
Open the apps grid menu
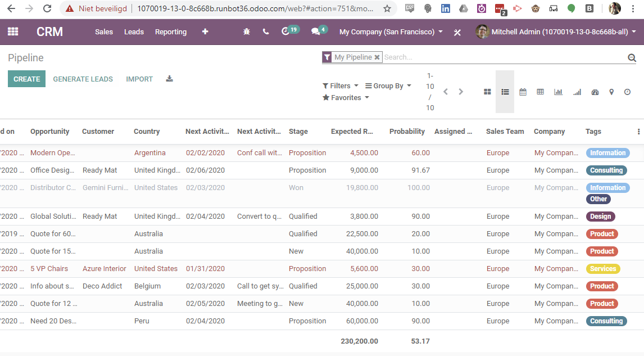(12, 31)
